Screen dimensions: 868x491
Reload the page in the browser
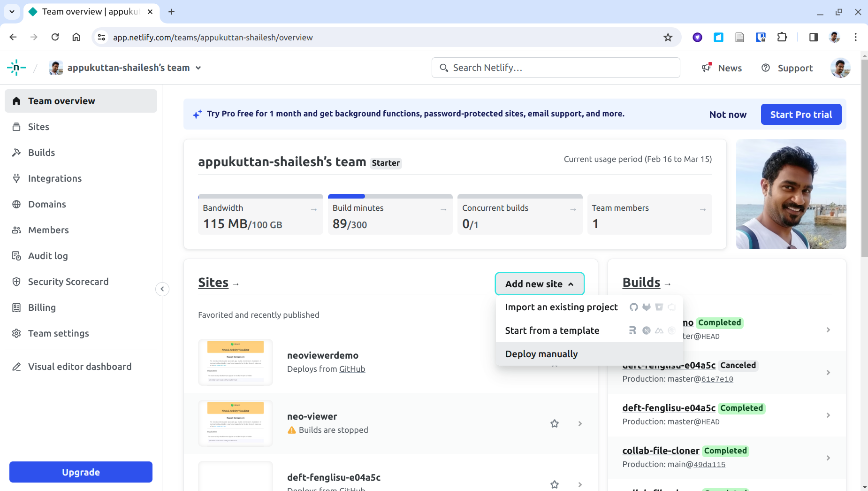(x=55, y=37)
